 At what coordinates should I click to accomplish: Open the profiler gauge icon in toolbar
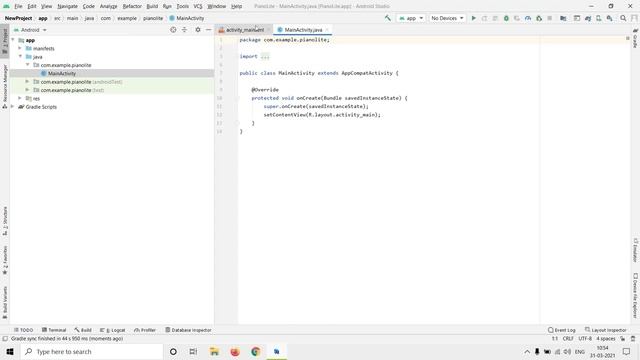click(528, 18)
